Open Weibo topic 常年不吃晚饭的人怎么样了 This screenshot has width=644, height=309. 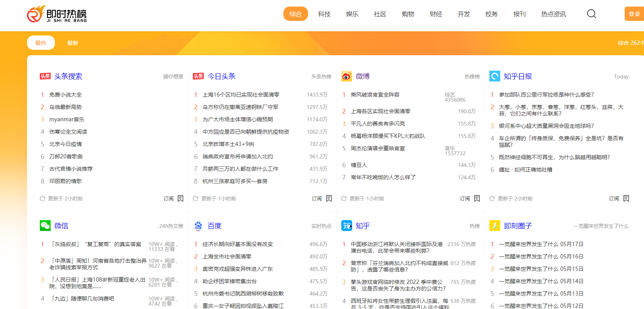pyautogui.click(x=383, y=177)
